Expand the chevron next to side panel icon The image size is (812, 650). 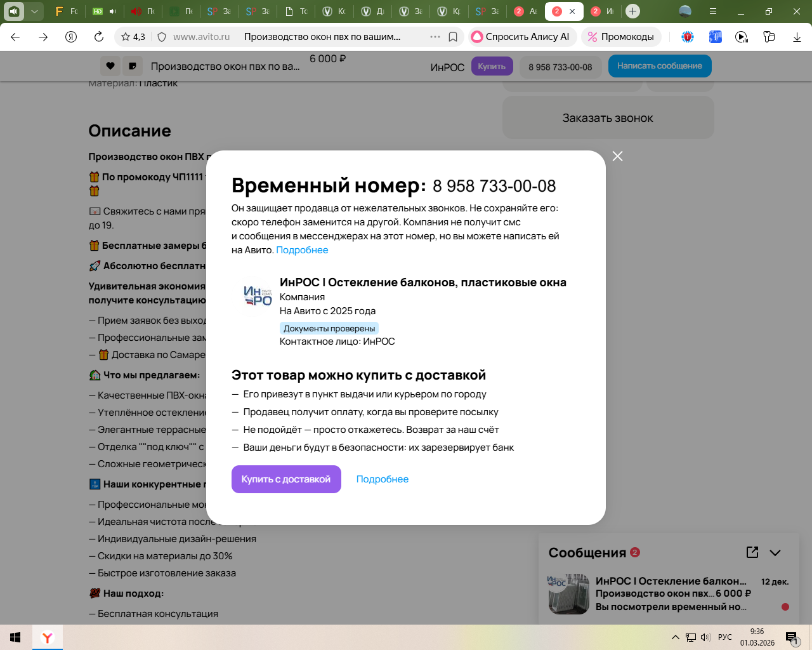tap(34, 11)
